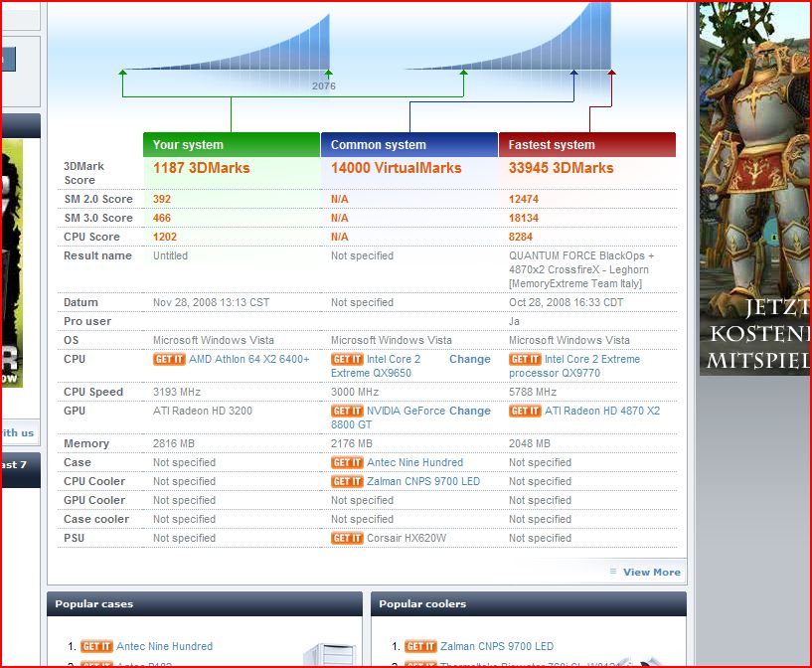
Task: Click the armored warrior game advertisement
Action: tap(754, 189)
